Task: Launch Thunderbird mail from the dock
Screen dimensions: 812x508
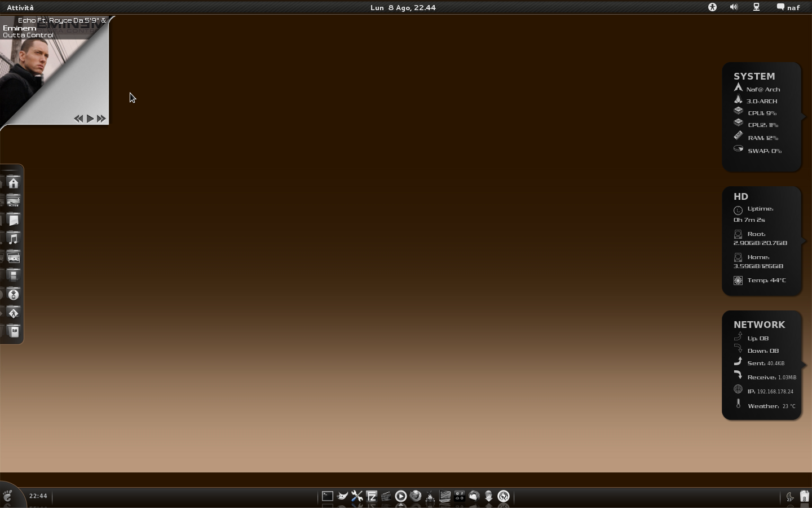Action: 474,496
